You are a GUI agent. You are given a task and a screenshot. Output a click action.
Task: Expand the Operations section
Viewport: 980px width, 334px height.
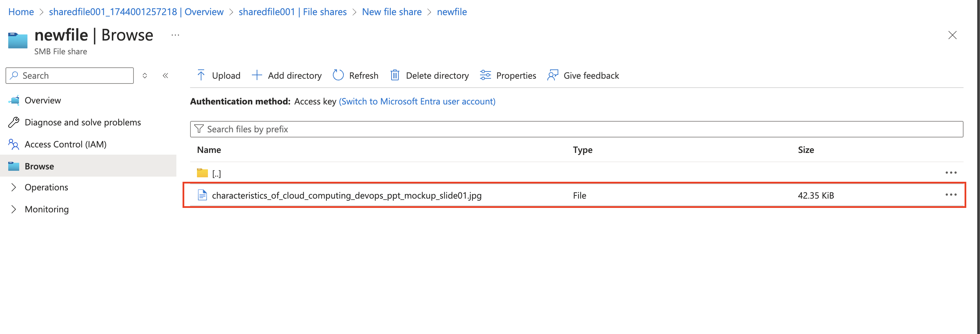click(14, 187)
